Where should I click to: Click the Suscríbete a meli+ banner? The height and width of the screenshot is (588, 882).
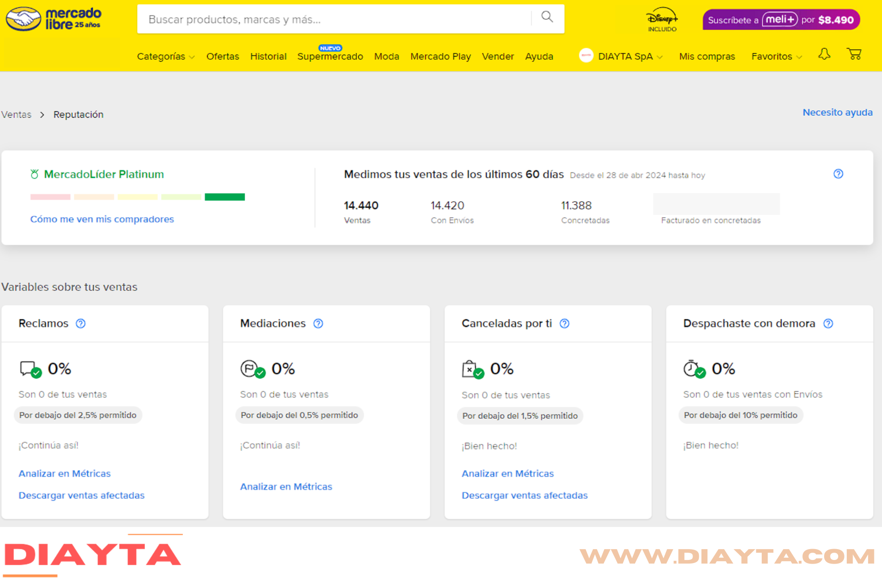[x=781, y=20]
